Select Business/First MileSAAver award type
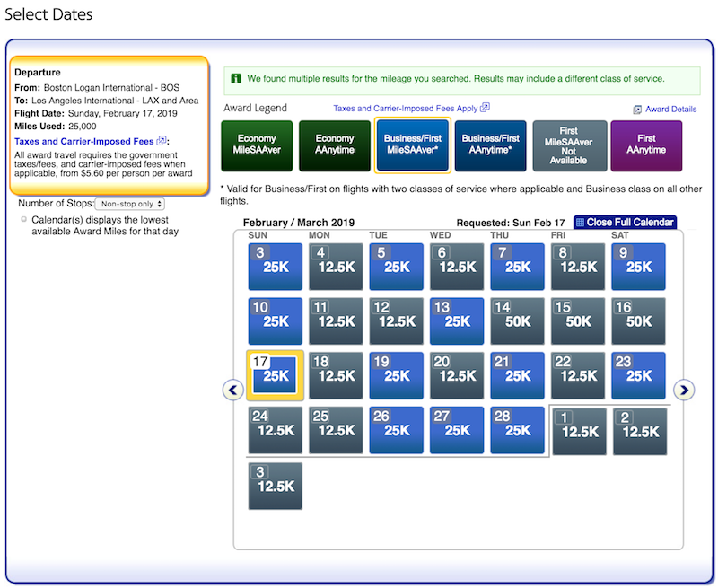Screen dimensions: 718x588 (x=413, y=145)
